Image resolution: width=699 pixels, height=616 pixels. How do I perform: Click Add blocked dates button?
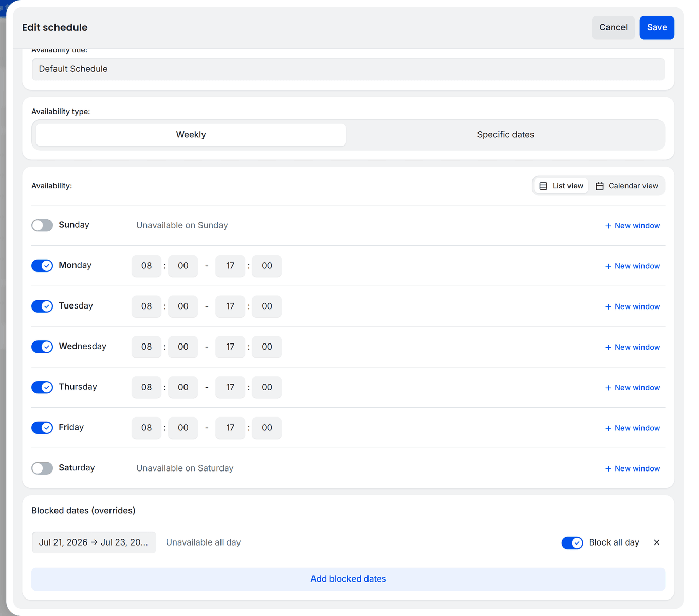pos(348,579)
